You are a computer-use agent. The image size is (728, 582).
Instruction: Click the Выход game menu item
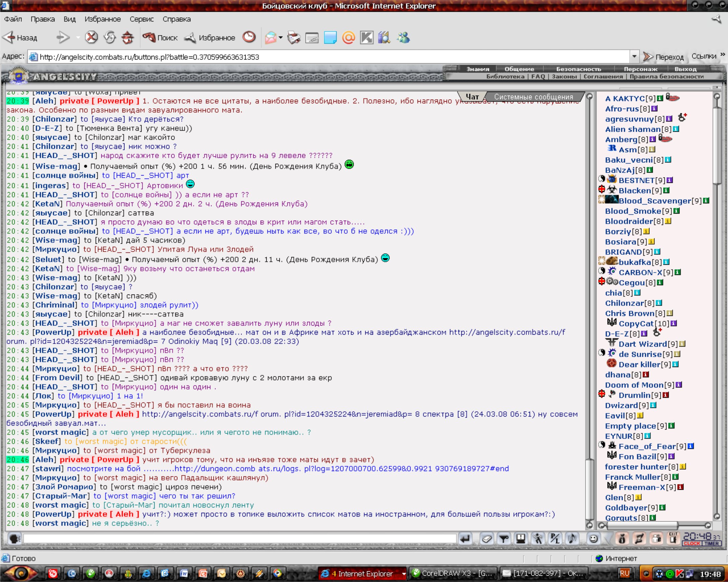[x=686, y=69]
